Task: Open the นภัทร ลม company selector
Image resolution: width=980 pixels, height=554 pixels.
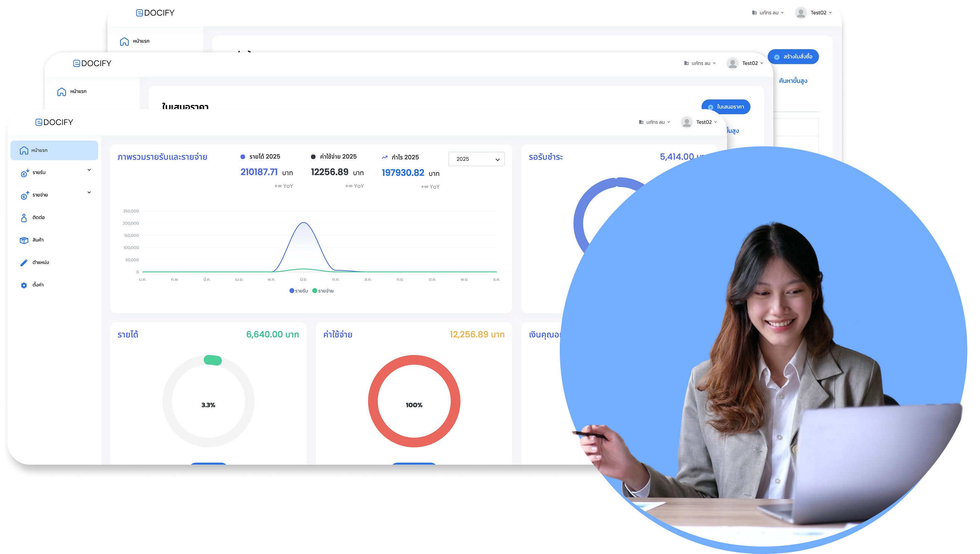Action: [x=653, y=122]
